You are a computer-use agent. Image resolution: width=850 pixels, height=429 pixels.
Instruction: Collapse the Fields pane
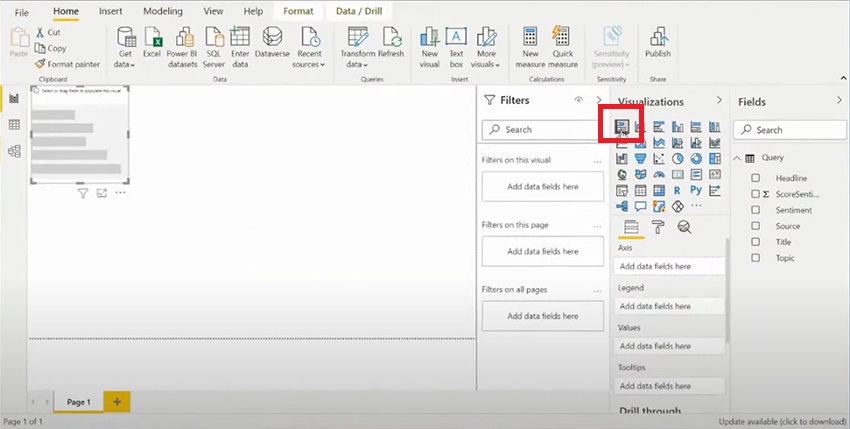pyautogui.click(x=839, y=100)
